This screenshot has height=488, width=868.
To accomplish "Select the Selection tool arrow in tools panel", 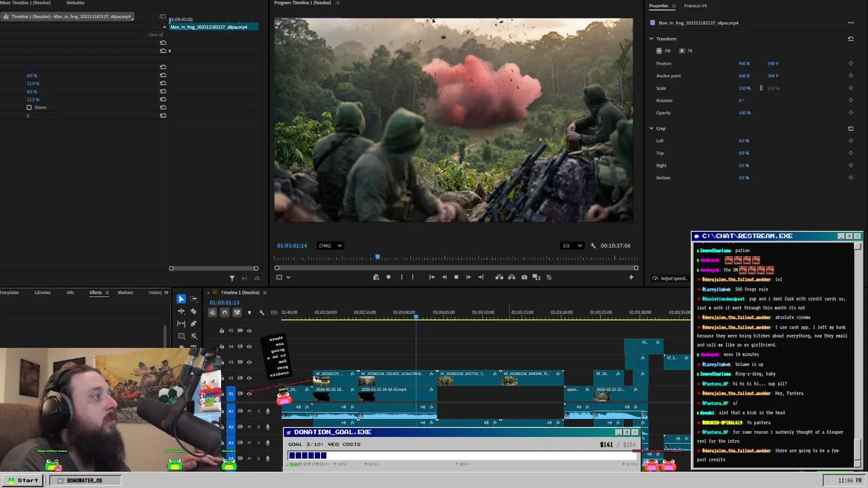I will click(181, 299).
